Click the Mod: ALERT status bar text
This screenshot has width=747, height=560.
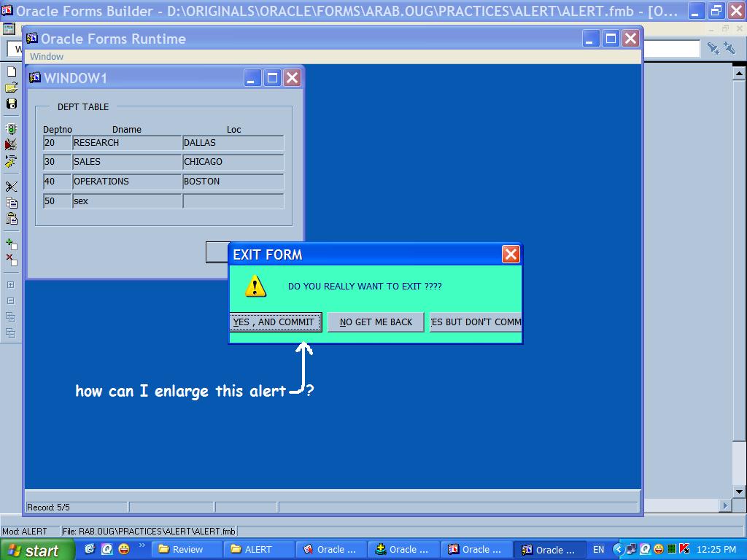coord(25,532)
